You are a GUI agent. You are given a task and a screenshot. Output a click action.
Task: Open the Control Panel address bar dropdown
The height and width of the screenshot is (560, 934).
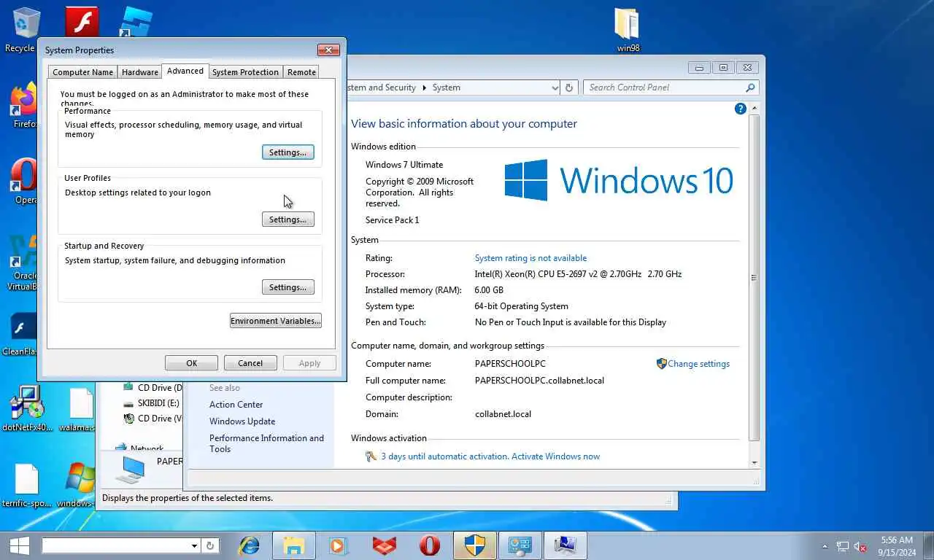coord(555,87)
